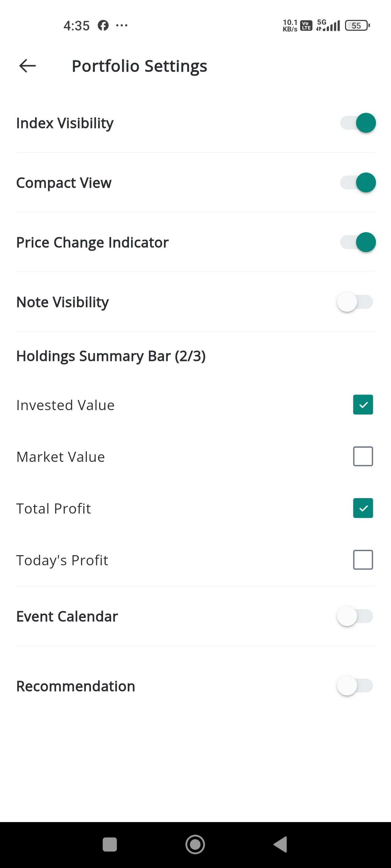
Task: Uncheck the Invested Value checkbox
Action: [363, 405]
